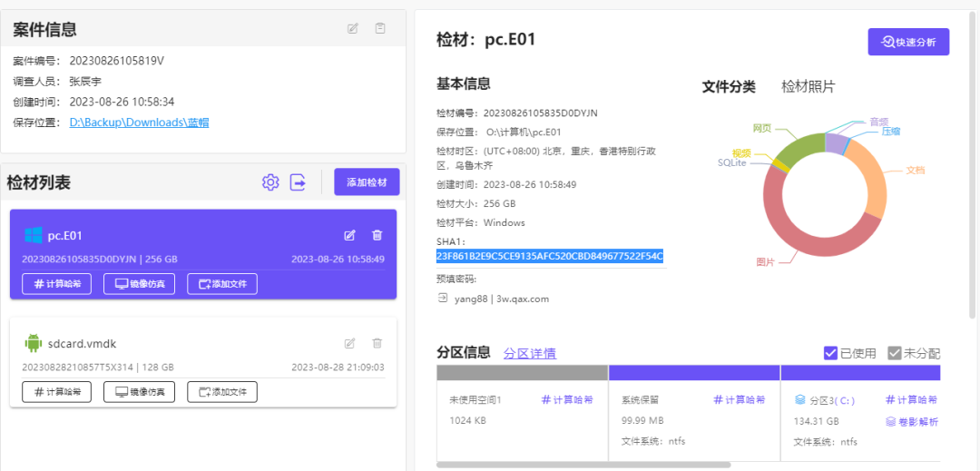This screenshot has height=471, width=980.
Task: Click the Windows logo of pc.E01
Action: pos(34,236)
